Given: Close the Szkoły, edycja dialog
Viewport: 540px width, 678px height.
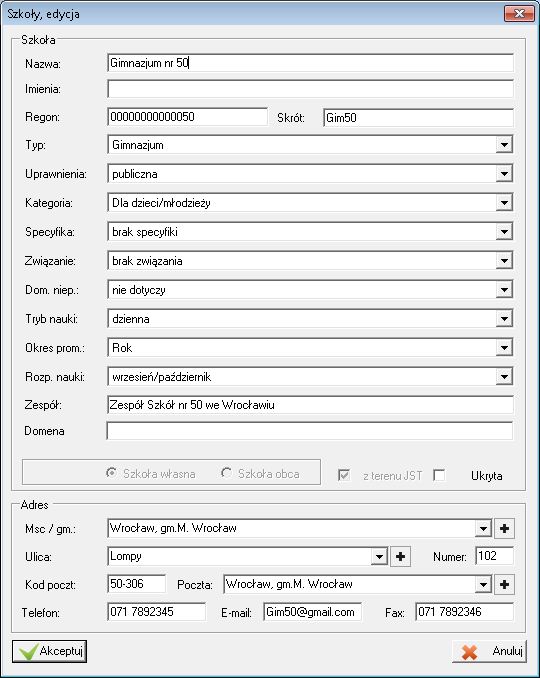Looking at the screenshot, I should pyautogui.click(x=519, y=13).
